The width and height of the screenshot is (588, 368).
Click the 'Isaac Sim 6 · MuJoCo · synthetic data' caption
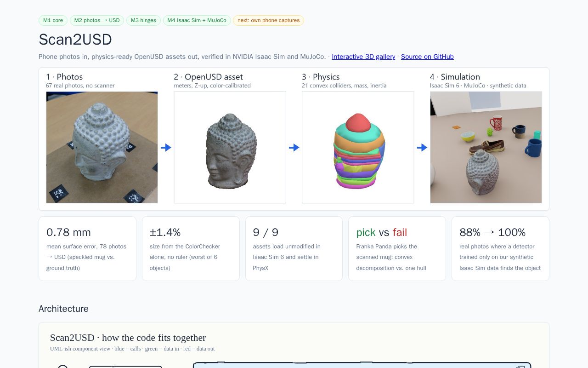click(478, 86)
